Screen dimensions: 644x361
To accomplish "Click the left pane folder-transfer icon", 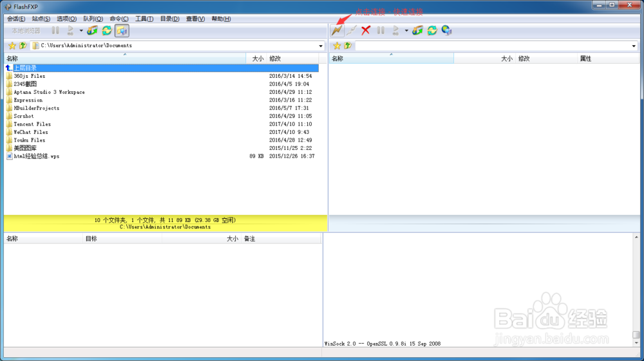I will (x=92, y=30).
